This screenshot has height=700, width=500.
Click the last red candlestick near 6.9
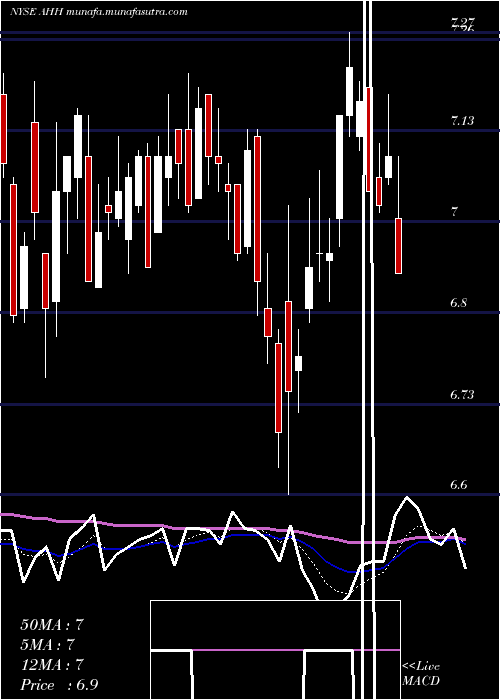(398, 246)
